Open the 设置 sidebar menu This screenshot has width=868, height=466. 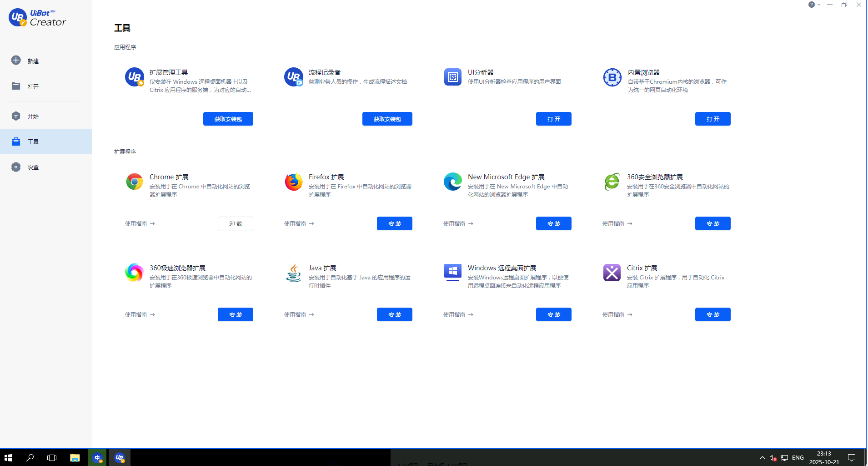(33, 167)
